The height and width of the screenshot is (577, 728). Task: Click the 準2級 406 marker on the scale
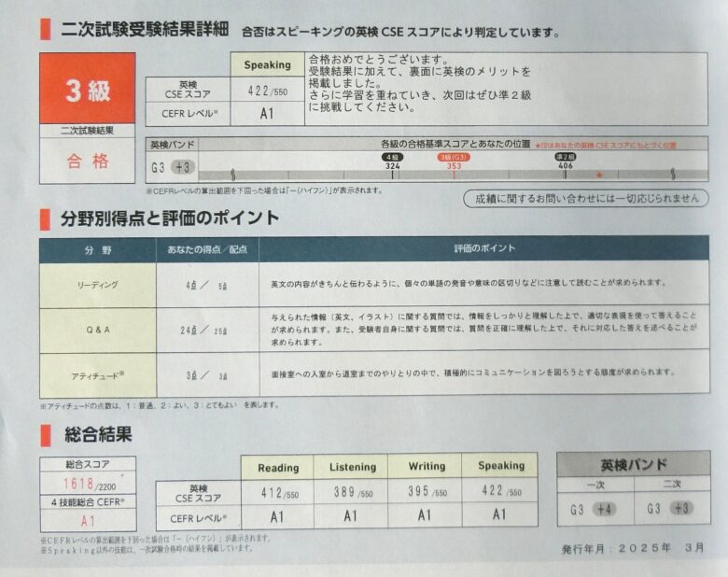565,162
